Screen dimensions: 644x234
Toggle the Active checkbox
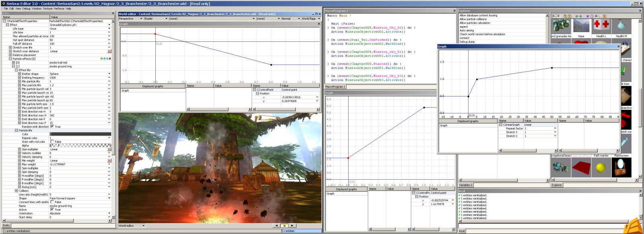[x=52, y=209]
